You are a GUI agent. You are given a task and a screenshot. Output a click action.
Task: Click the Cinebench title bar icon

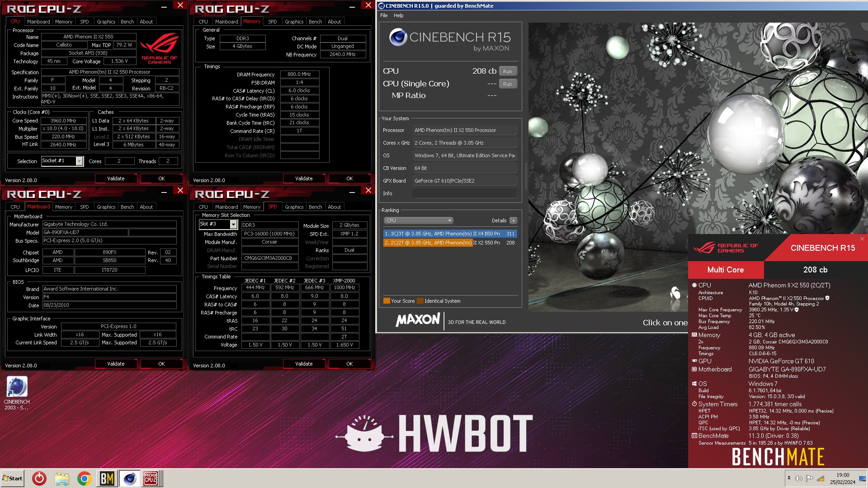(381, 6)
